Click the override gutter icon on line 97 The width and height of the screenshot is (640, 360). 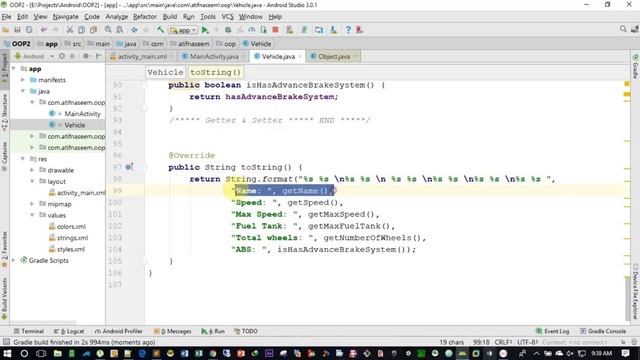coord(129,167)
